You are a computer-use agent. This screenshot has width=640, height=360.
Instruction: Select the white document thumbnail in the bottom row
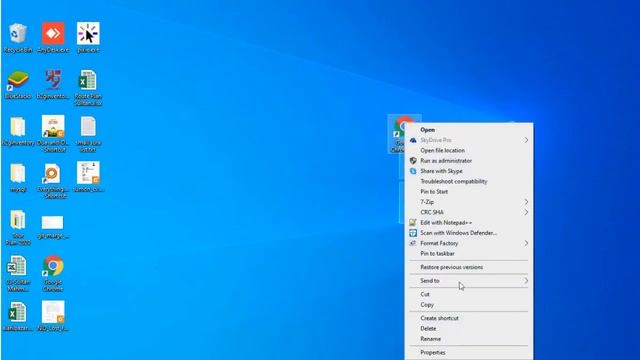point(53,312)
